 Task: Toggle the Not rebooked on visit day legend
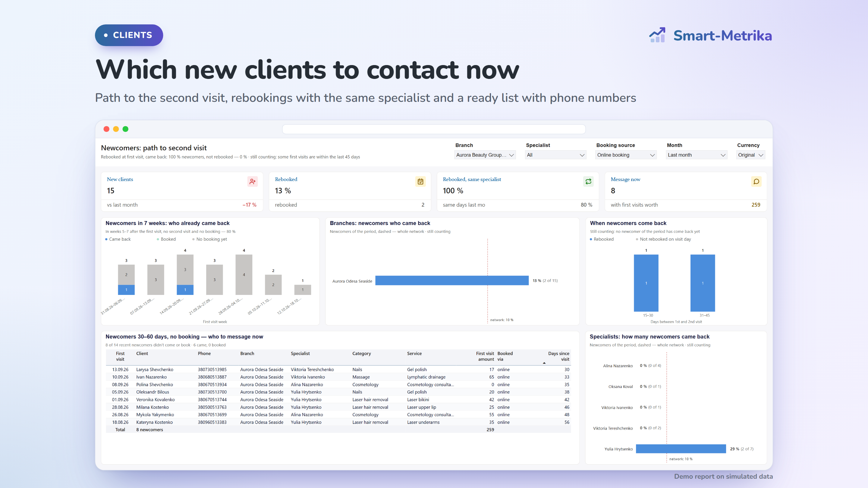click(663, 239)
